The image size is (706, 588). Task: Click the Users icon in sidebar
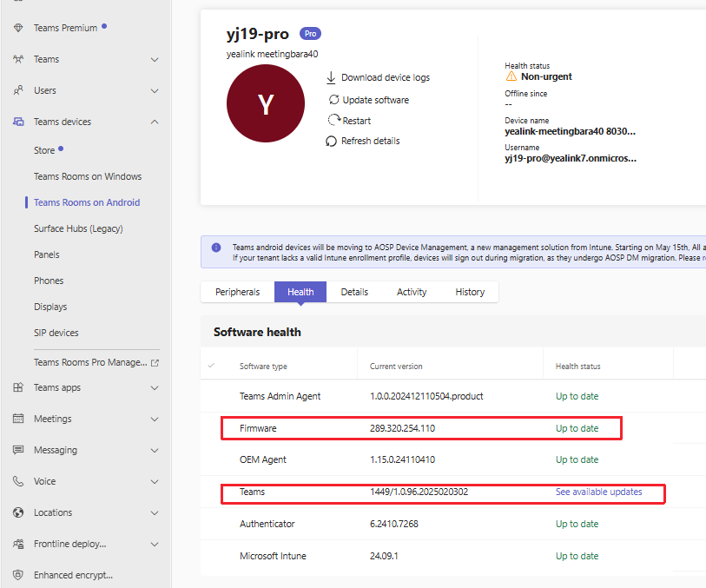[x=18, y=90]
